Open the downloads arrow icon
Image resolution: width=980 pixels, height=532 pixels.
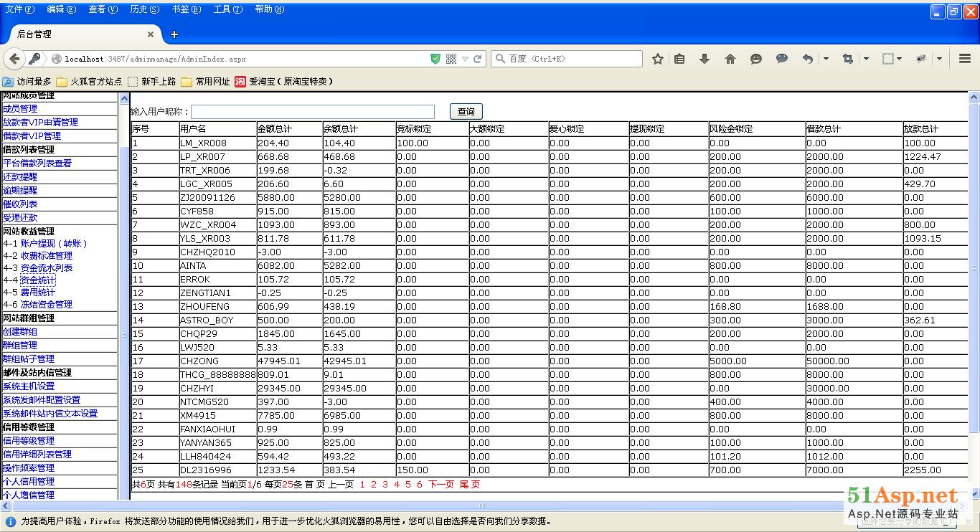tap(705, 59)
